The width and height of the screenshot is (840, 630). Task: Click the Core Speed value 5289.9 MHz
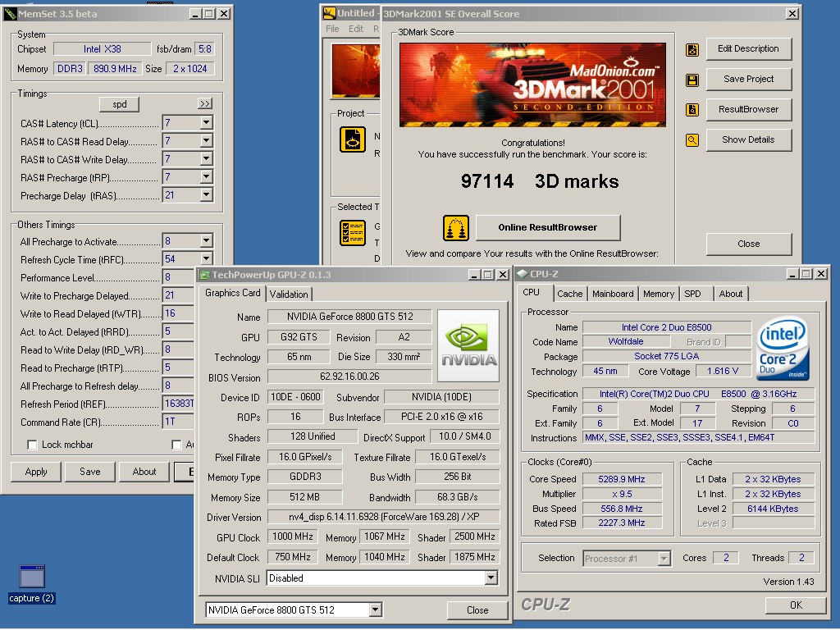[x=622, y=479]
